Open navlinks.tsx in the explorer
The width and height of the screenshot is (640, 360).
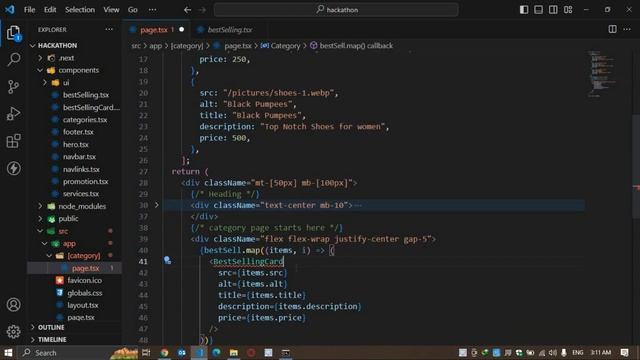81,169
